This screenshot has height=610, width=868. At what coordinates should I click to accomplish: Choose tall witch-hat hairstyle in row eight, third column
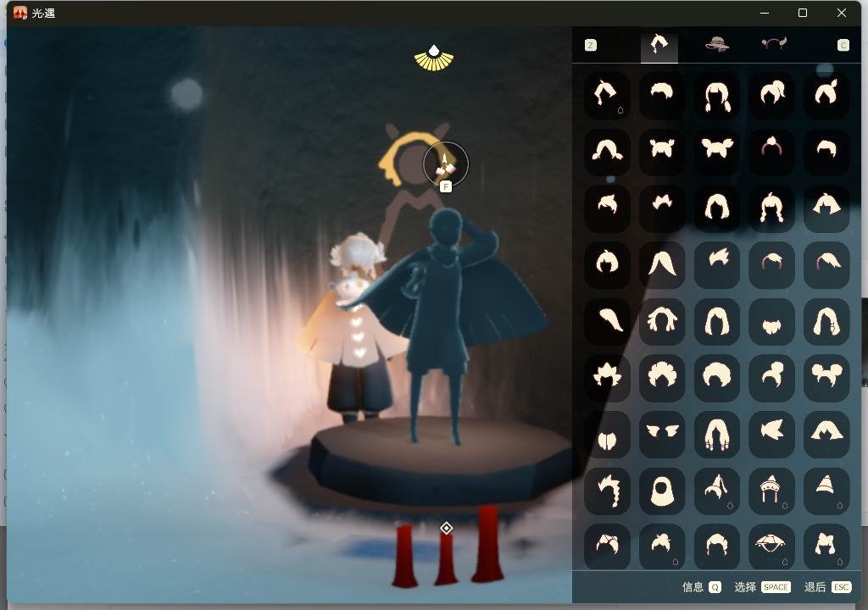717,491
